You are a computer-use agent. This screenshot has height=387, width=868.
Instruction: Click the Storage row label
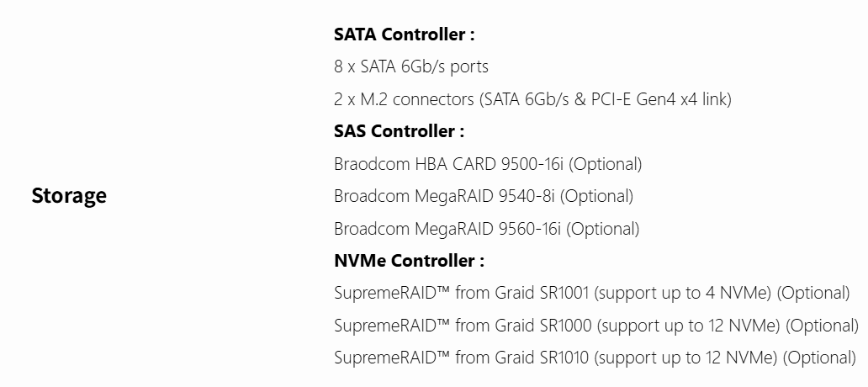(x=69, y=196)
